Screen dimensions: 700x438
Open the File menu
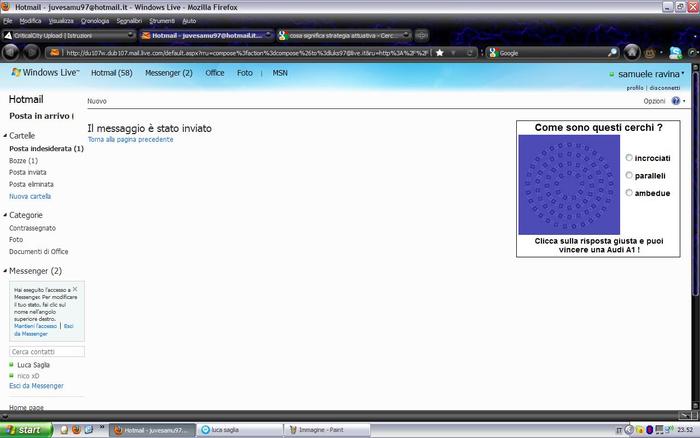coord(8,21)
